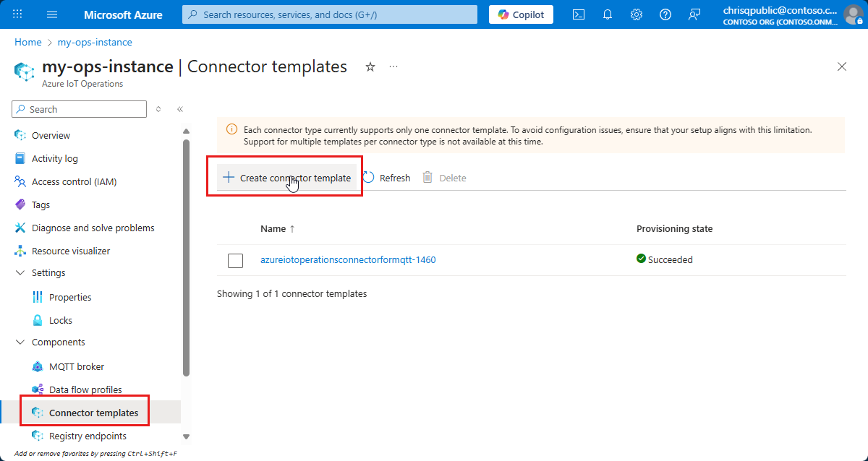Screen dimensions: 868x461
Task: Refresh the connector templates list
Action: pos(386,178)
